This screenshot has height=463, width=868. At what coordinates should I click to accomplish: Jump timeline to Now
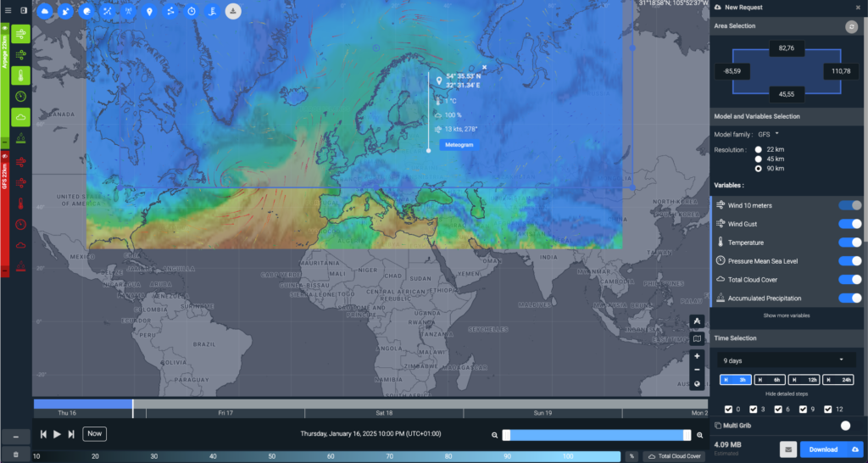(x=95, y=433)
